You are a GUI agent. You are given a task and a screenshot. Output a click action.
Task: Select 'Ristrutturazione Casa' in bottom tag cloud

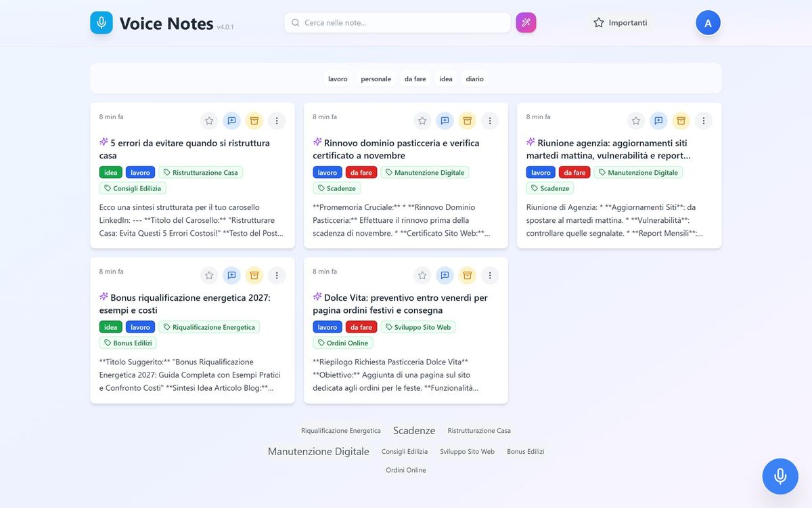(479, 431)
